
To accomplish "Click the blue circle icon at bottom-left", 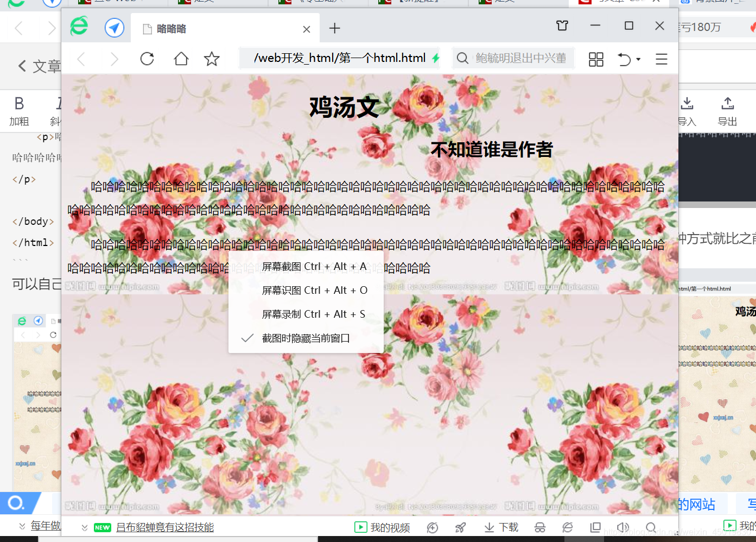I will 16,503.
